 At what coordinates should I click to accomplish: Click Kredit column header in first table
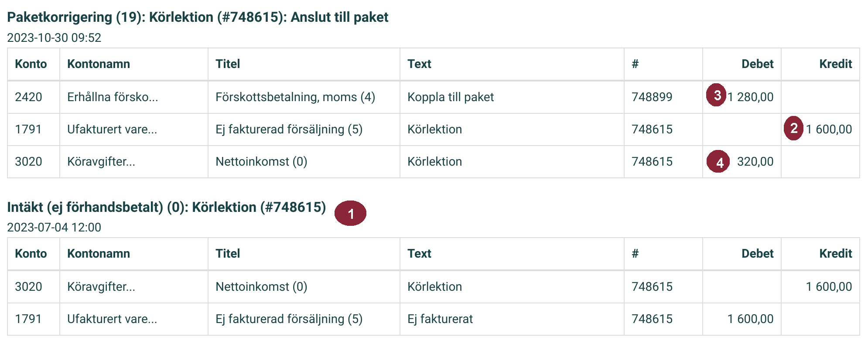click(x=835, y=64)
